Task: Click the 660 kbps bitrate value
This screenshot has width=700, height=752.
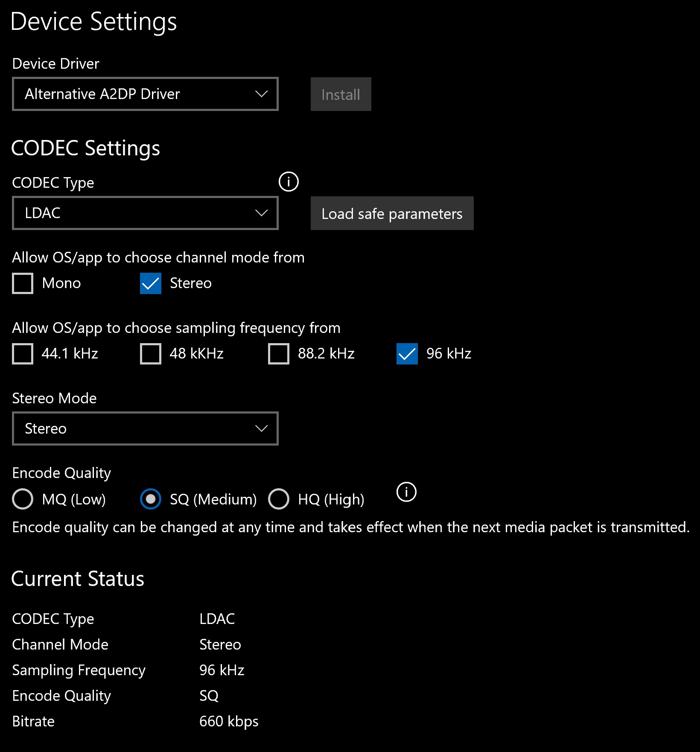Action: coord(229,721)
